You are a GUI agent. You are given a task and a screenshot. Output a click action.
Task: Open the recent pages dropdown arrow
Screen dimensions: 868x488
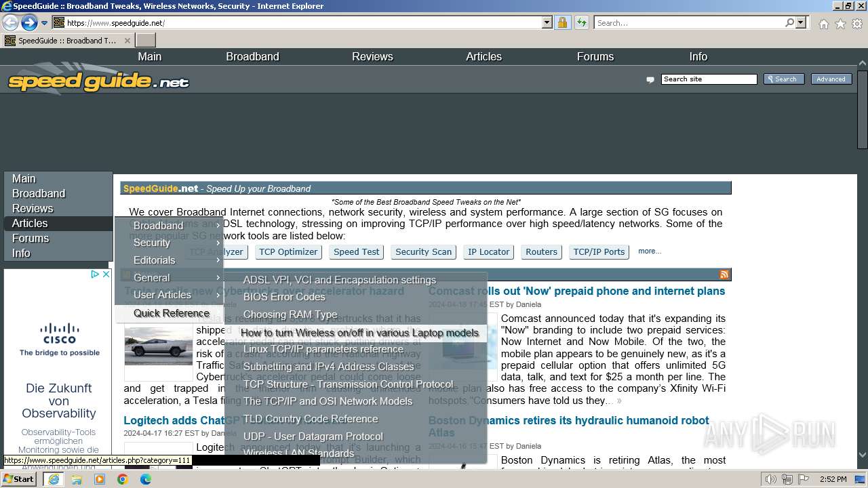44,23
